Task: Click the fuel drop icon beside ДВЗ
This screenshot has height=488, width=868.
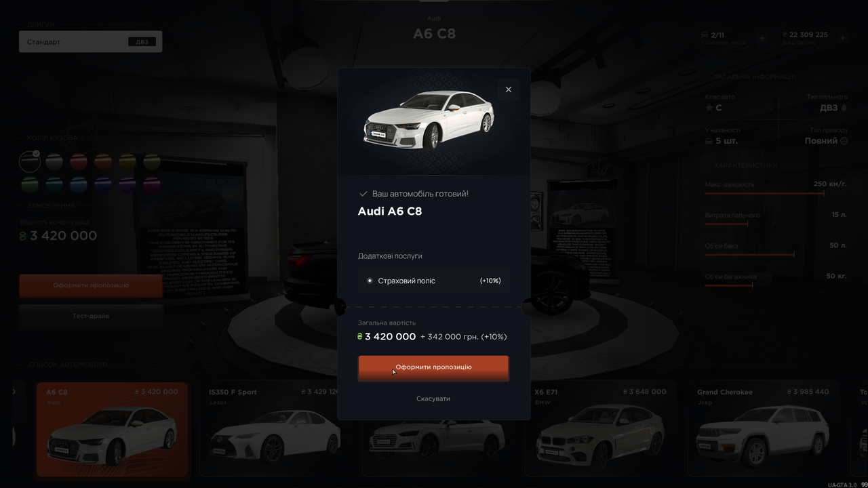Action: click(x=844, y=108)
